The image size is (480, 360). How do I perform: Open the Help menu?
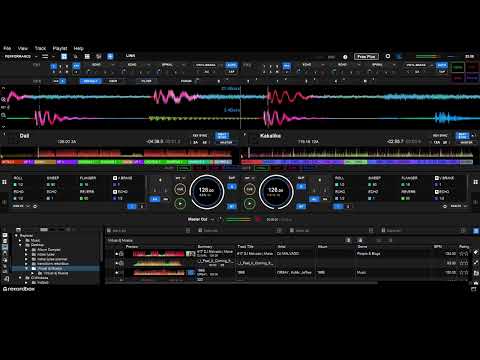78,48
